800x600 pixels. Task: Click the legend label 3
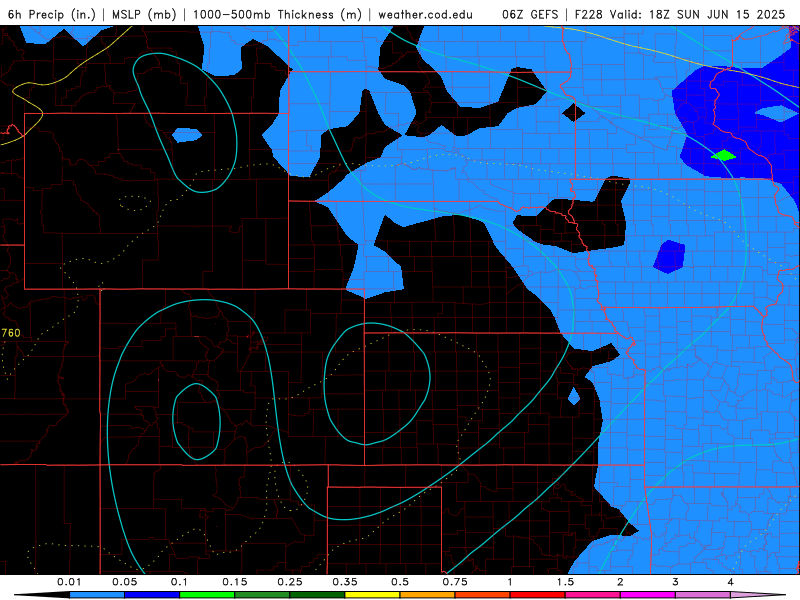click(x=676, y=582)
